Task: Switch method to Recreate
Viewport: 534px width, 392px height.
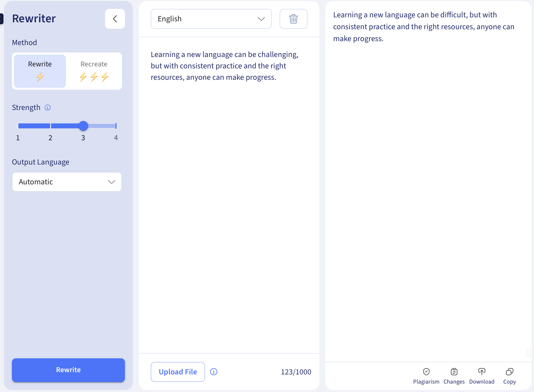Action: 94,71
